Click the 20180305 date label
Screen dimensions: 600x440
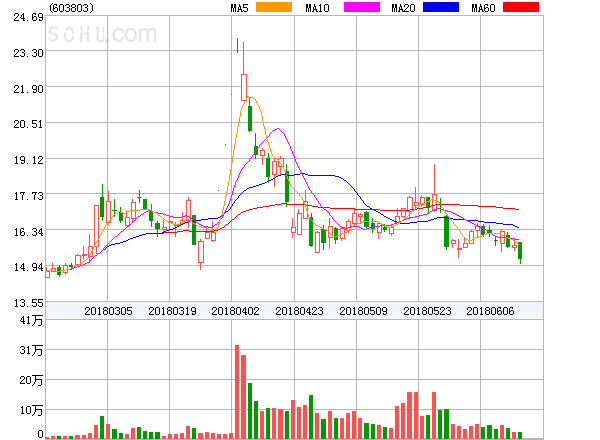pyautogui.click(x=108, y=311)
